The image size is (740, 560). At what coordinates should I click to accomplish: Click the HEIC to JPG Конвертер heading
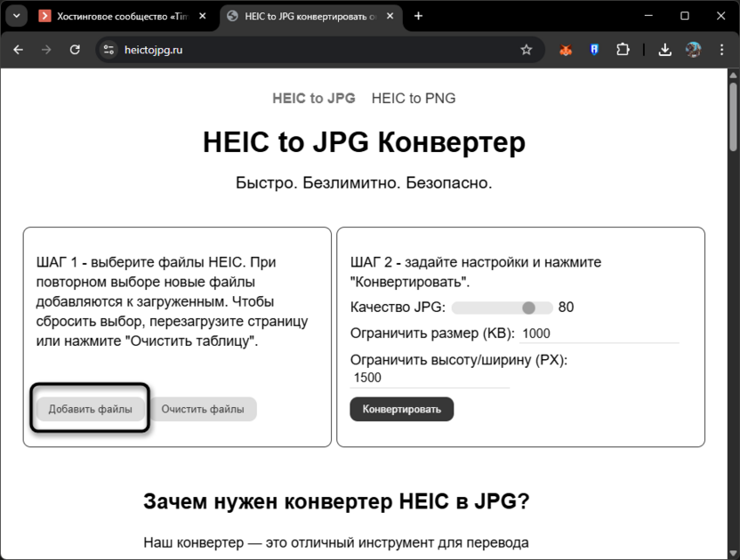364,142
